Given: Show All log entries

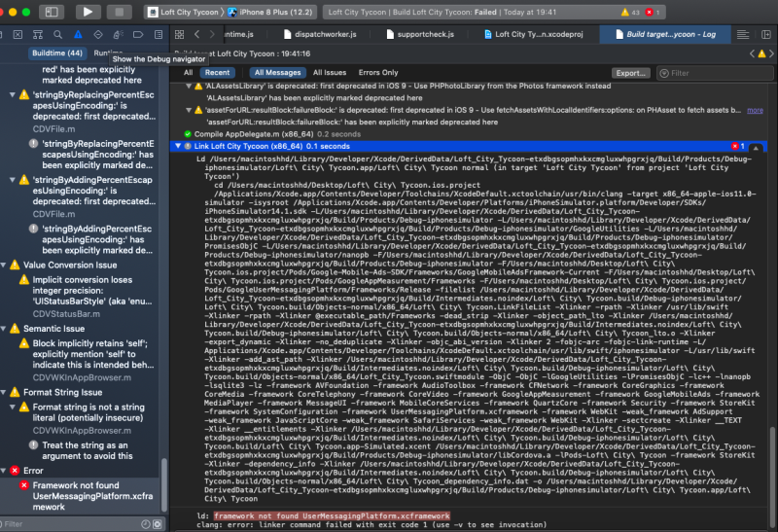Looking at the screenshot, I should (188, 72).
